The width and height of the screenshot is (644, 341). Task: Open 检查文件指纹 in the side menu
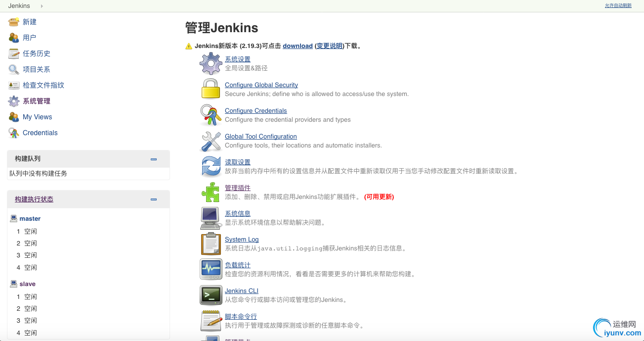(43, 85)
